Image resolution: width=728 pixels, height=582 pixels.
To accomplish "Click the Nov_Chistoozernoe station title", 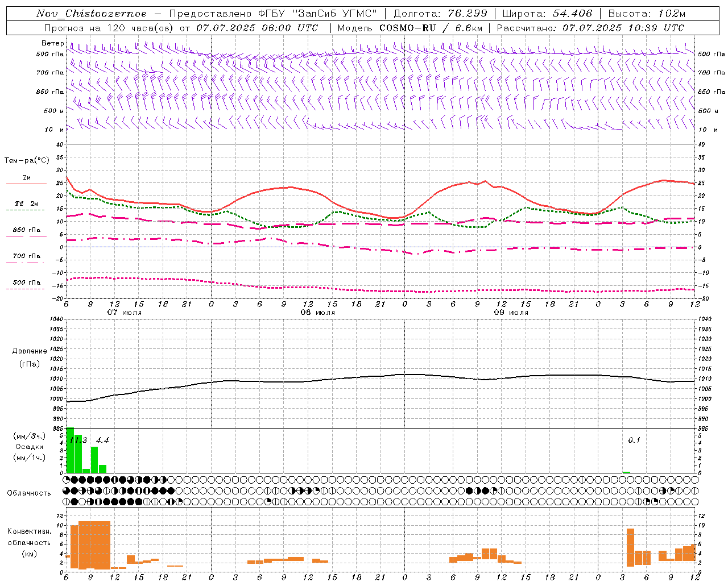I will (92, 14).
